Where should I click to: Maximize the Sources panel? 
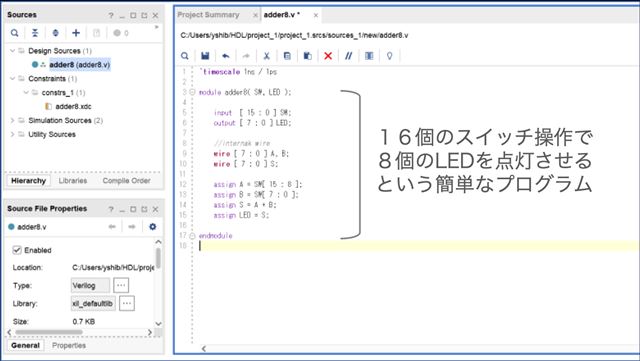coord(133,16)
